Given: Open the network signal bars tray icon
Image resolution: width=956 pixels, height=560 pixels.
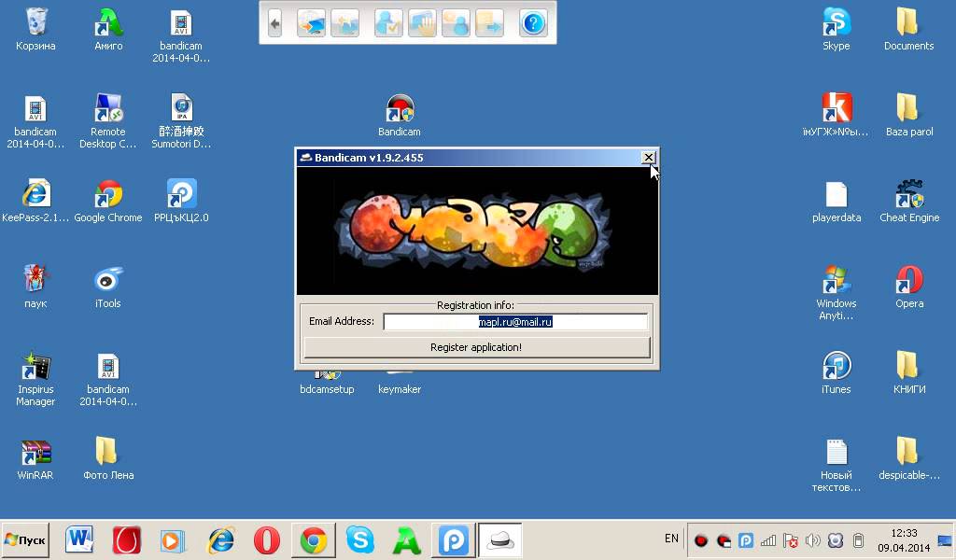Looking at the screenshot, I should 768,540.
